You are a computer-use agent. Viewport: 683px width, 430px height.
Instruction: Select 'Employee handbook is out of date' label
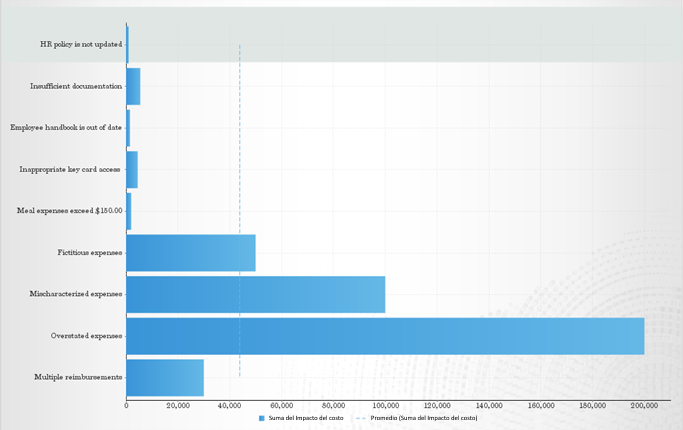point(66,128)
